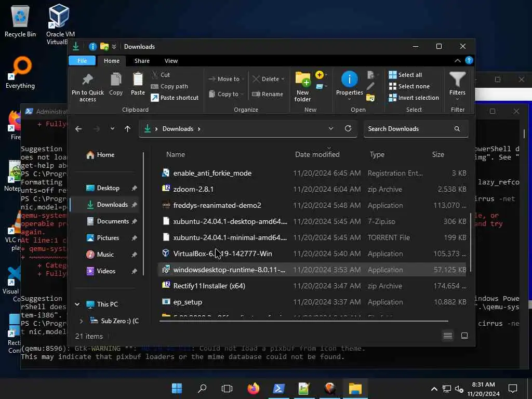The width and height of the screenshot is (532, 399).
Task: Open PowerShell from the taskbar
Action: [278, 388]
